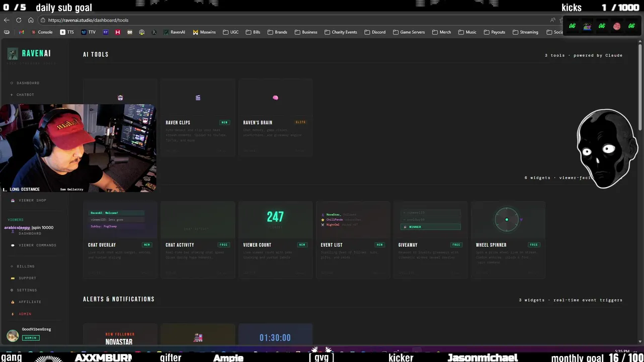Expand the Discord bookmark folder
644x362 pixels.
coord(375,32)
